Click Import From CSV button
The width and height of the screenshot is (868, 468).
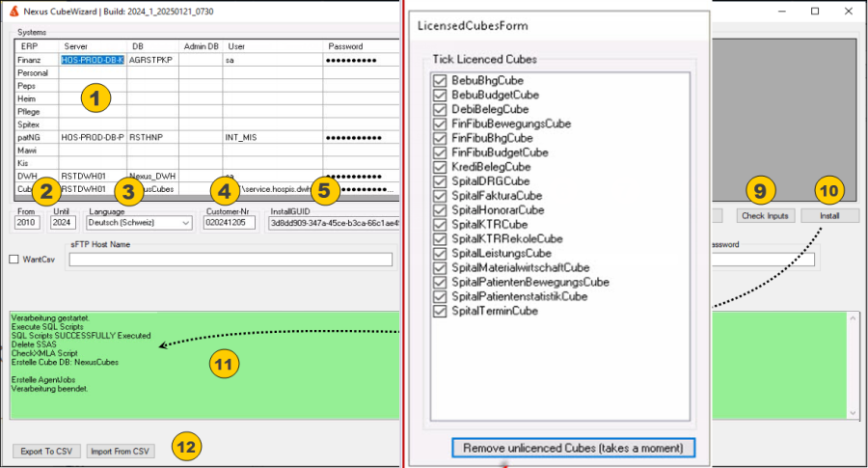[120, 452]
